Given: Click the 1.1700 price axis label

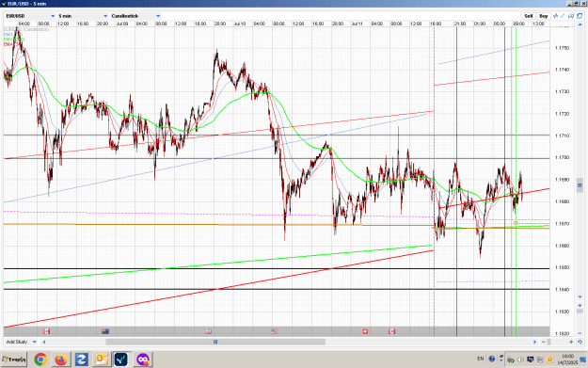Looking at the screenshot, I should [562, 157].
